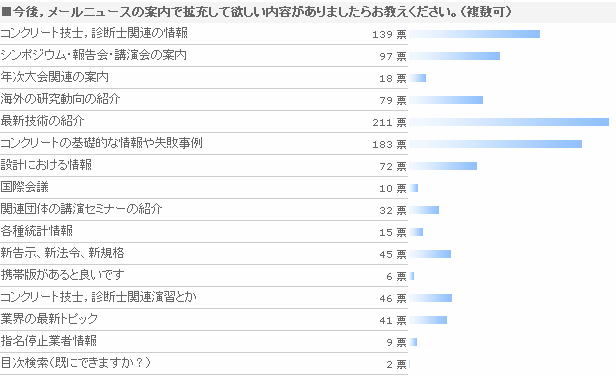Select コンクリート技士，診断士関連の情報 label
616x376 pixels.
point(94,33)
